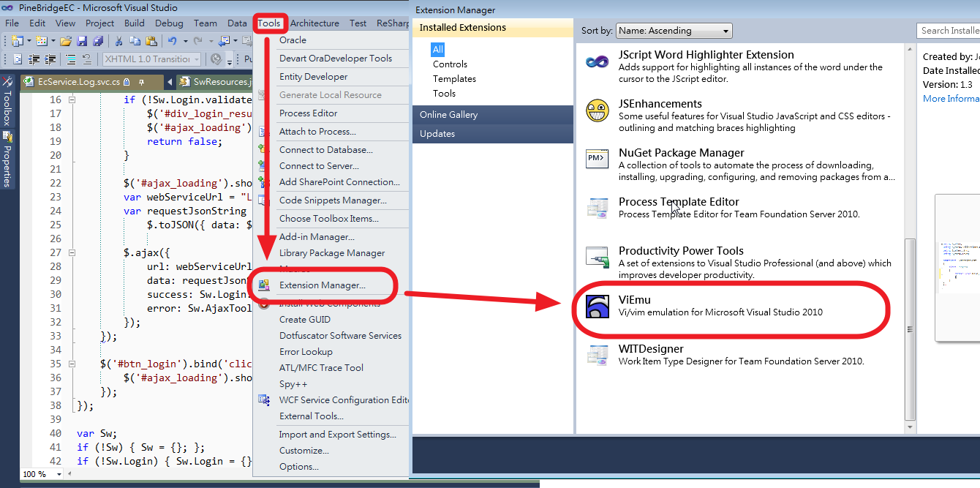Choose External Tools... menu entry
The image size is (980, 488).
click(x=312, y=416)
